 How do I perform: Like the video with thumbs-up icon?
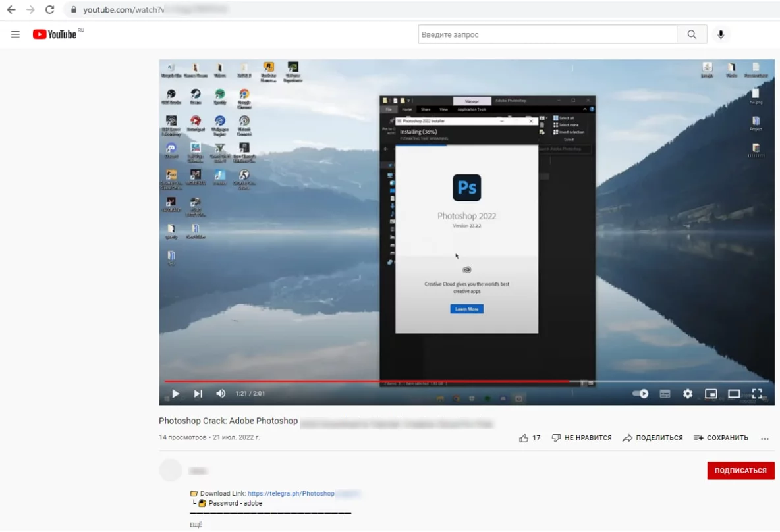coord(524,438)
